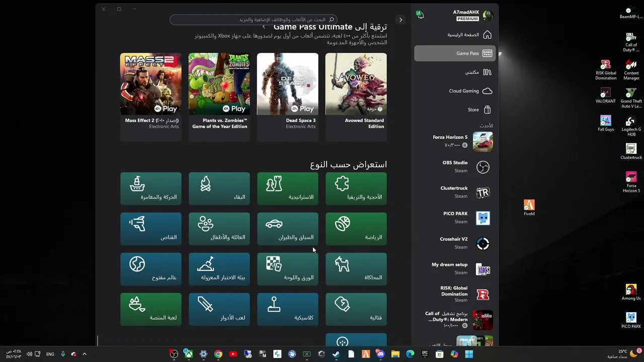Open the Epic Games taskbar icon
Image resolution: width=644 pixels, height=362 pixels.
tap(425, 354)
